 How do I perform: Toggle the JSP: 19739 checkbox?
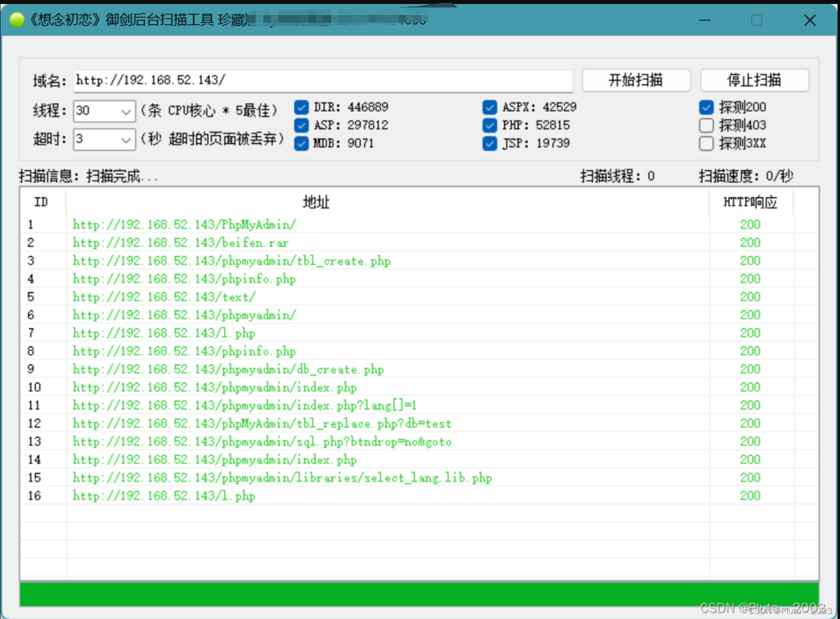tap(490, 143)
